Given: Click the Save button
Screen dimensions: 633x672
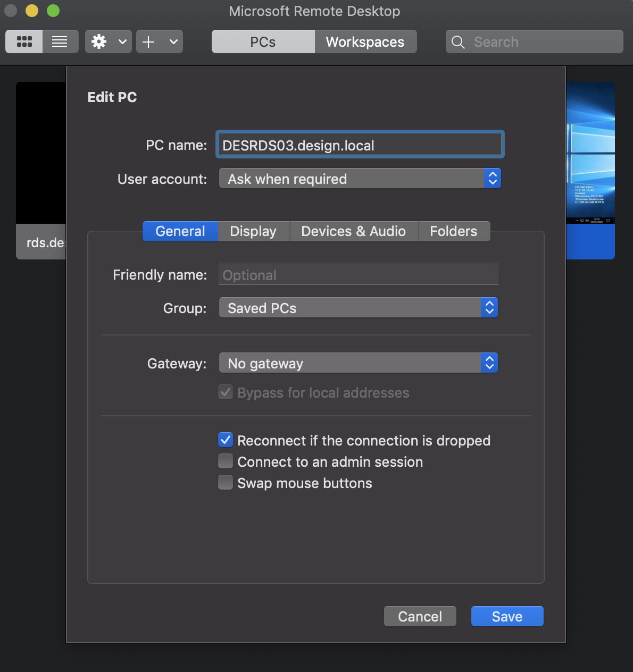Looking at the screenshot, I should pyautogui.click(x=507, y=616).
